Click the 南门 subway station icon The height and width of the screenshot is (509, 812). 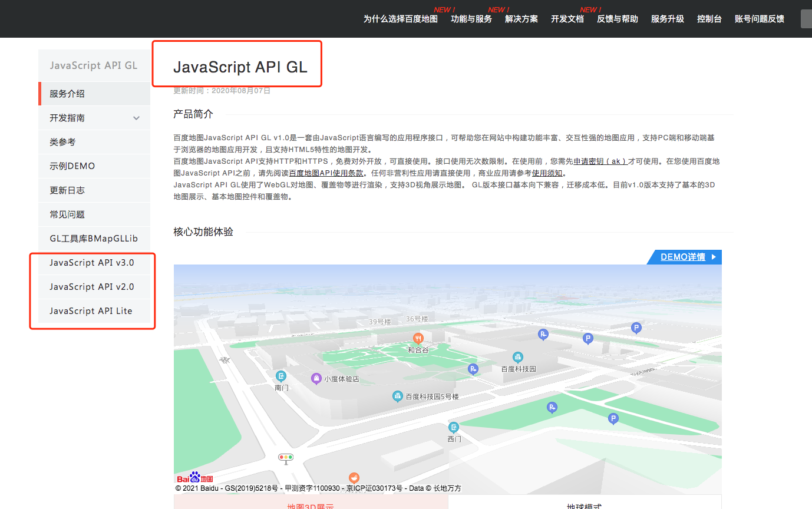coord(280,376)
